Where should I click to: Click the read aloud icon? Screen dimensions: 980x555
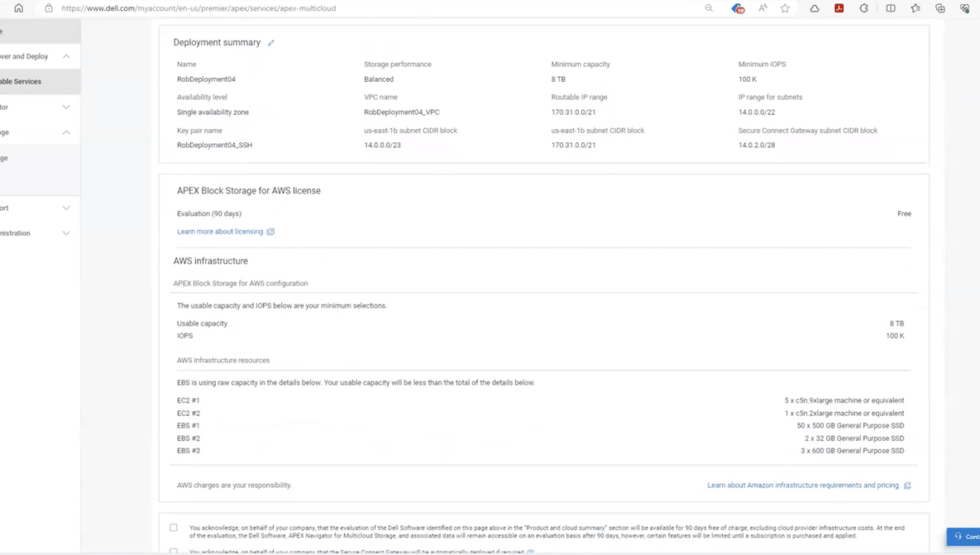pos(762,8)
